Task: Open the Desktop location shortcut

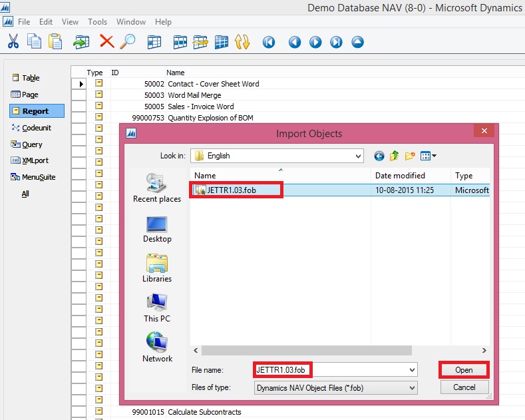Action: click(x=157, y=229)
